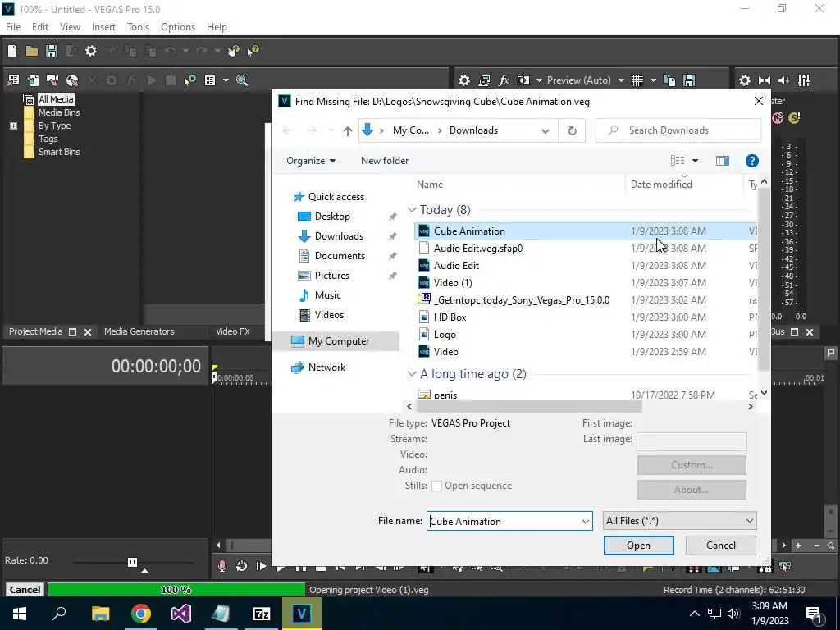The width and height of the screenshot is (840, 630).
Task: Select Smart Bins in the media tree
Action: click(x=59, y=152)
